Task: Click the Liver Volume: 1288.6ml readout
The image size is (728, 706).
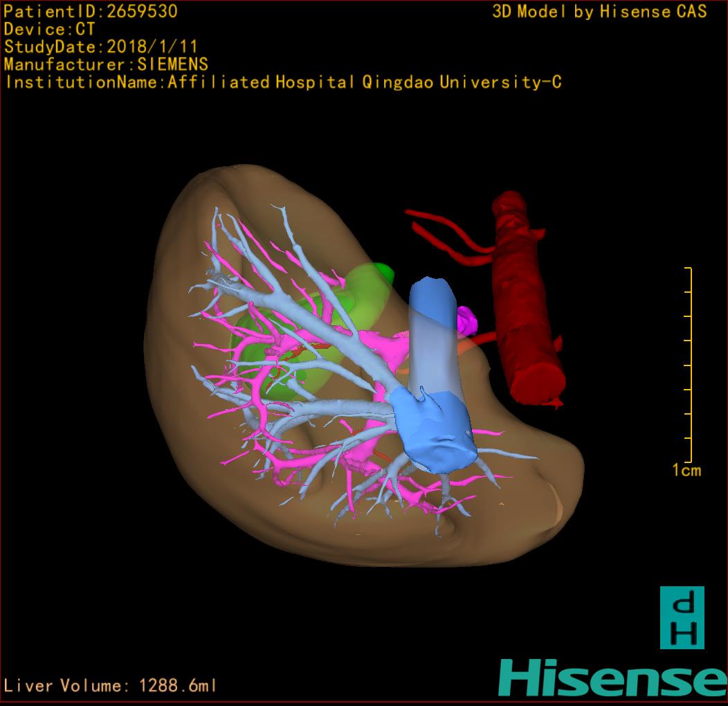Action: [109, 685]
